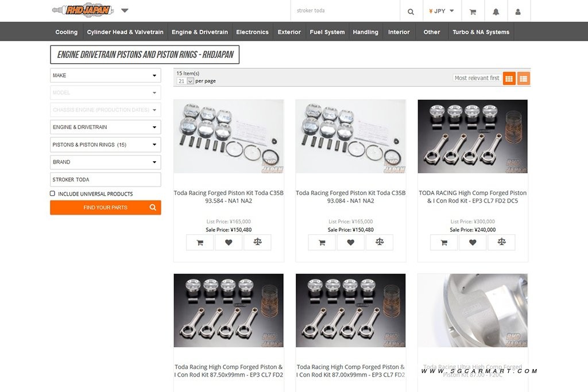Expand the ENGINE & DRIVETRAIN filter dropdown

(x=106, y=127)
